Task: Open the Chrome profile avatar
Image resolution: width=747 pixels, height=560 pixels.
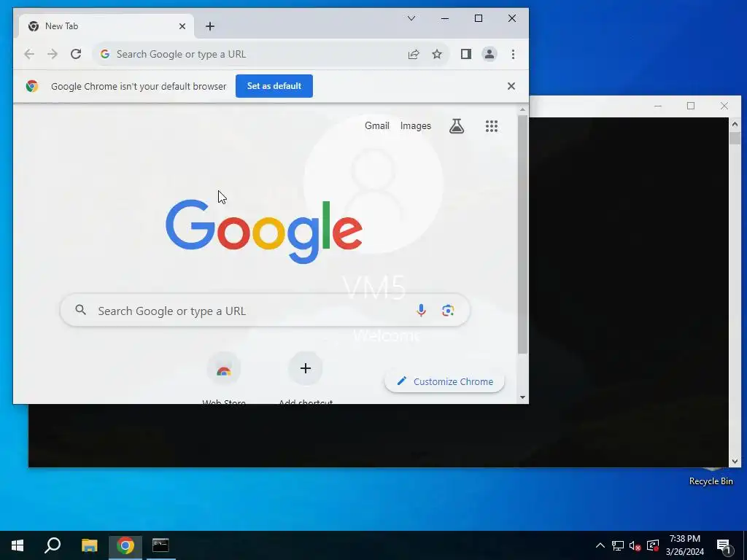Action: click(x=489, y=54)
